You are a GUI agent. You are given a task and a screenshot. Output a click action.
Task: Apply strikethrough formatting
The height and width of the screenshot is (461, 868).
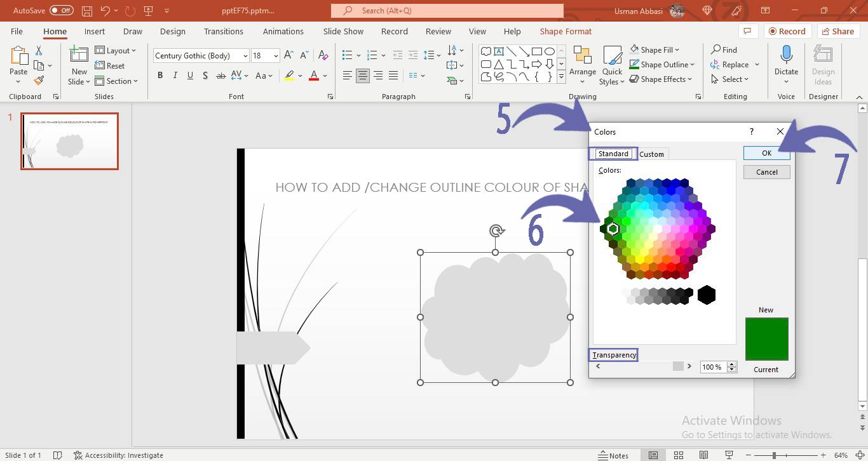(x=220, y=76)
